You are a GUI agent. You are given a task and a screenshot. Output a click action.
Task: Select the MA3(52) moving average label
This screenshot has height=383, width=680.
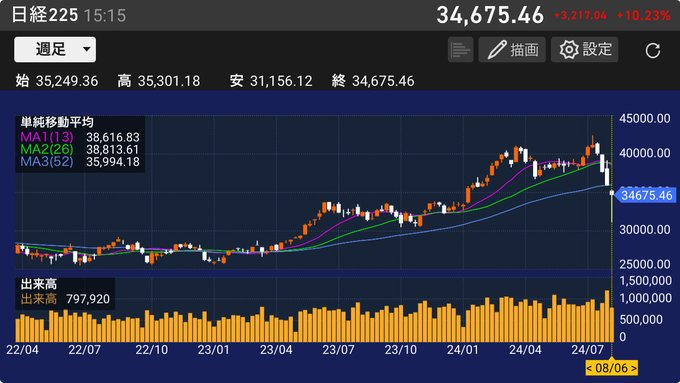(x=47, y=162)
